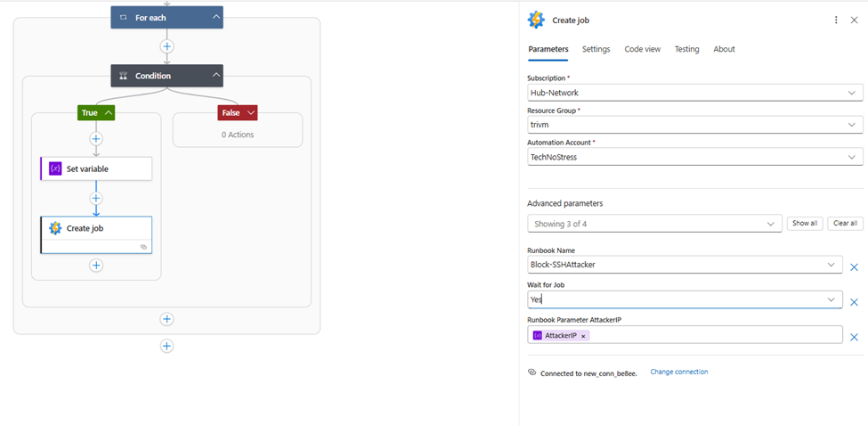Image resolution: width=868 pixels, height=426 pixels.
Task: Click the Show all button
Action: click(804, 223)
